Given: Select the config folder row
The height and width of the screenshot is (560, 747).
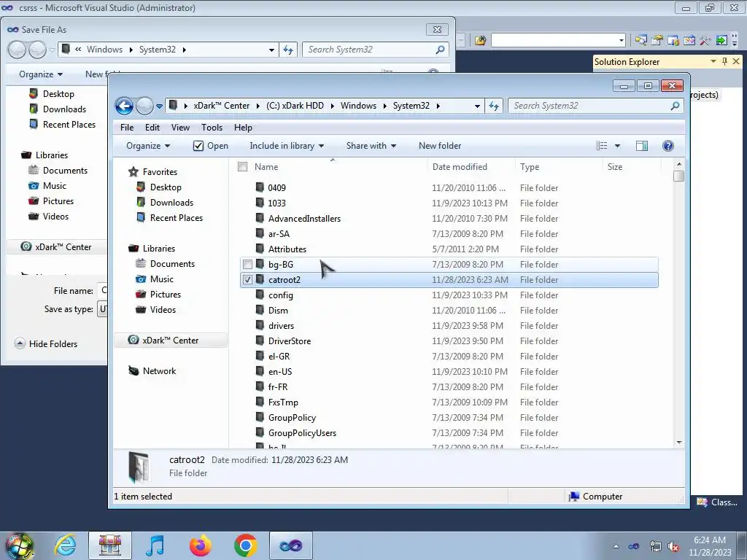Looking at the screenshot, I should pos(449,295).
